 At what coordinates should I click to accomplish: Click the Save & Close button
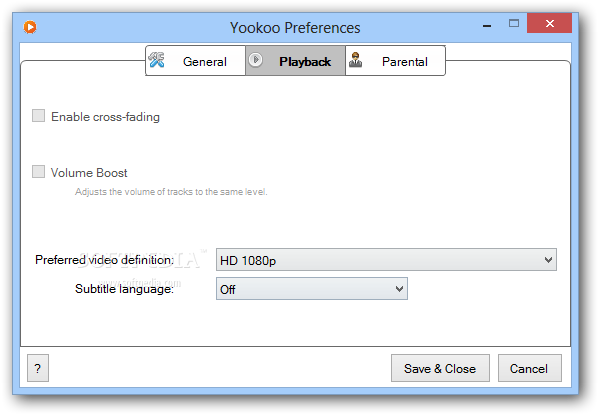coord(440,368)
